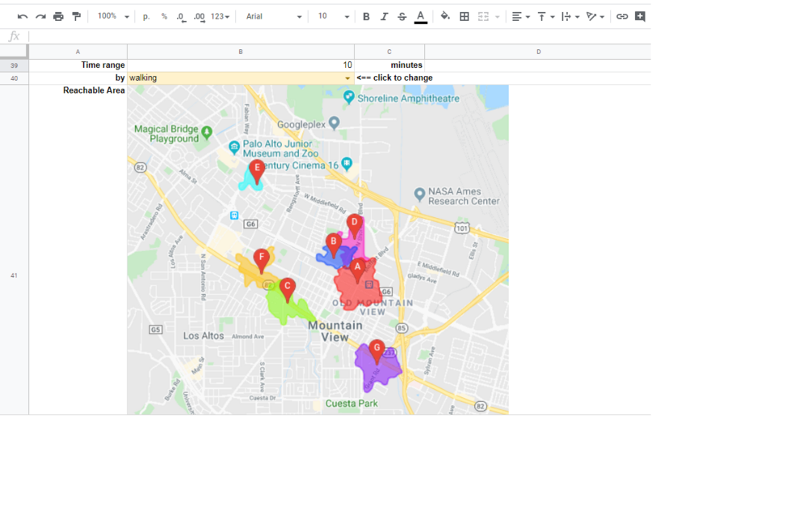Select the Time range cell
The image size is (812, 507).
click(x=78, y=65)
